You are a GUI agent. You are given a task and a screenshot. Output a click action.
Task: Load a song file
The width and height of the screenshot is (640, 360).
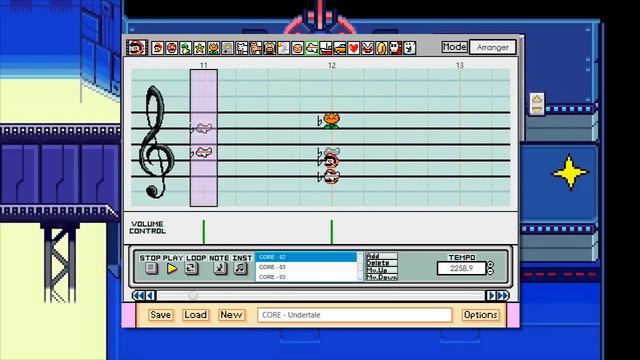[x=196, y=315]
